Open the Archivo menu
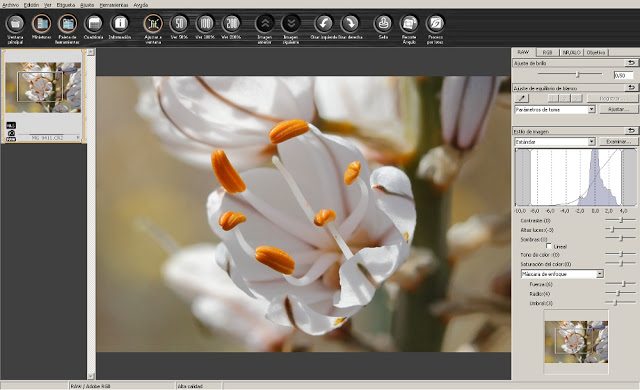Viewport: 640px width, 390px height. pyautogui.click(x=10, y=5)
